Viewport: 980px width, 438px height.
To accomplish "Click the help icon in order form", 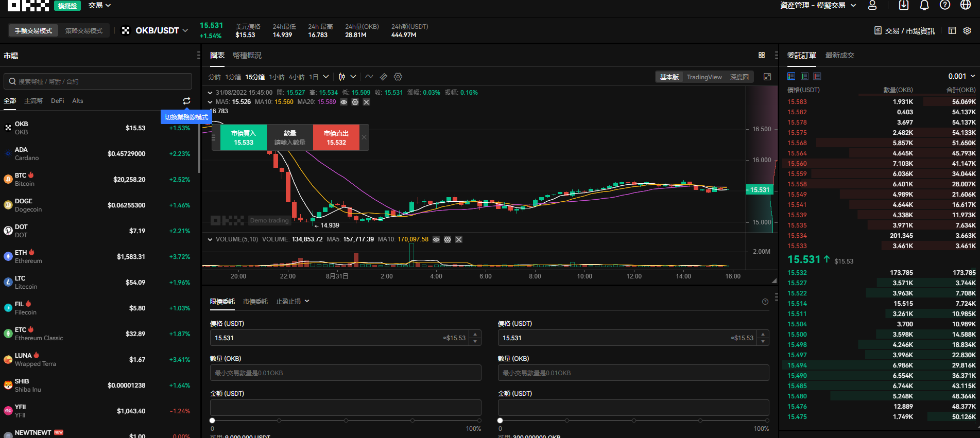I will pos(765,302).
